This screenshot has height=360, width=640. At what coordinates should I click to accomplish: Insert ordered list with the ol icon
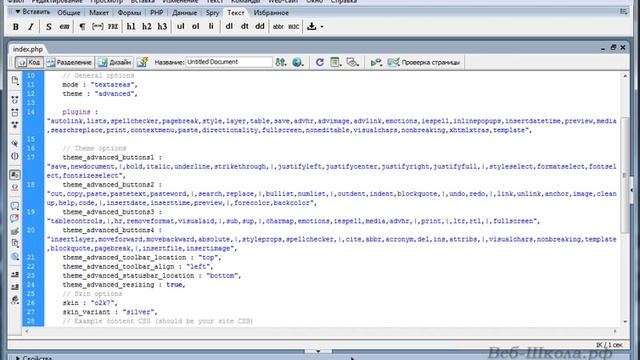196,27
